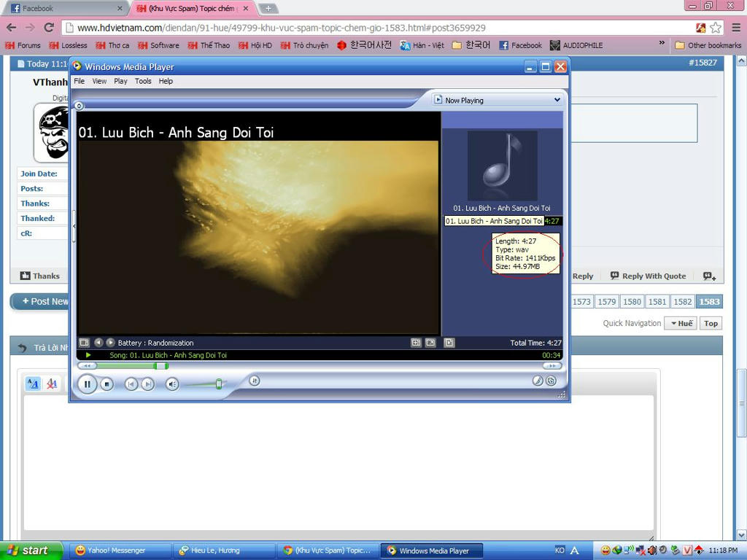The height and width of the screenshot is (560, 747).
Task: Mute the Media Player sound
Action: pos(172,384)
